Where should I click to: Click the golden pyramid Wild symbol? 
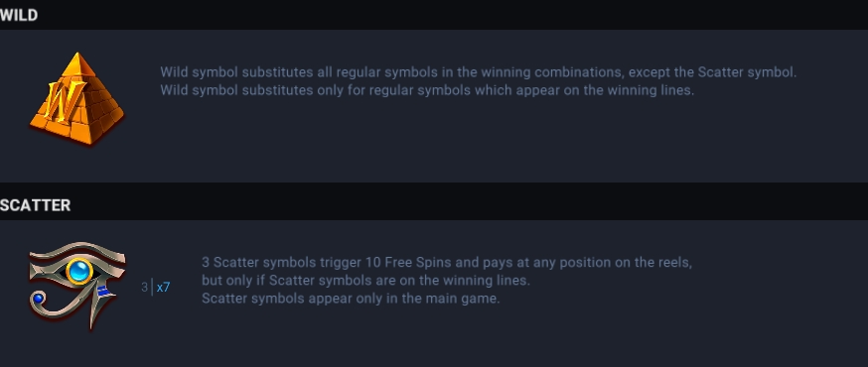[76, 99]
